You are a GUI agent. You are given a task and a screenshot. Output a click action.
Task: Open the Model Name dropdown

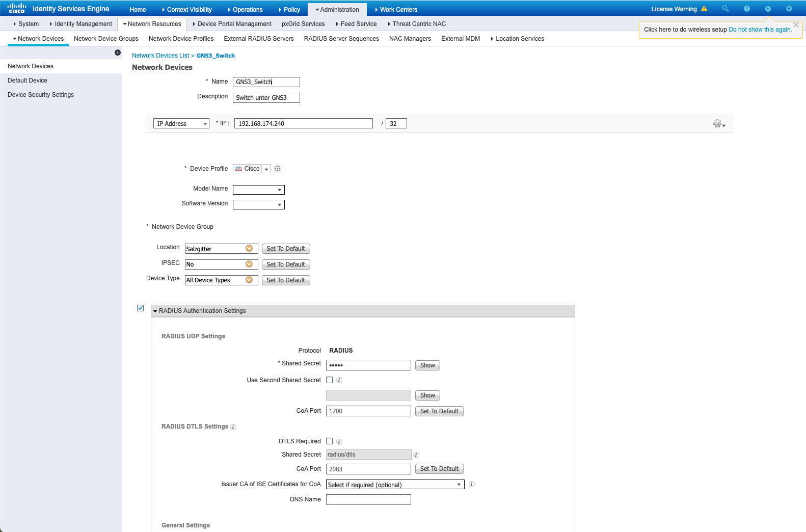point(259,190)
